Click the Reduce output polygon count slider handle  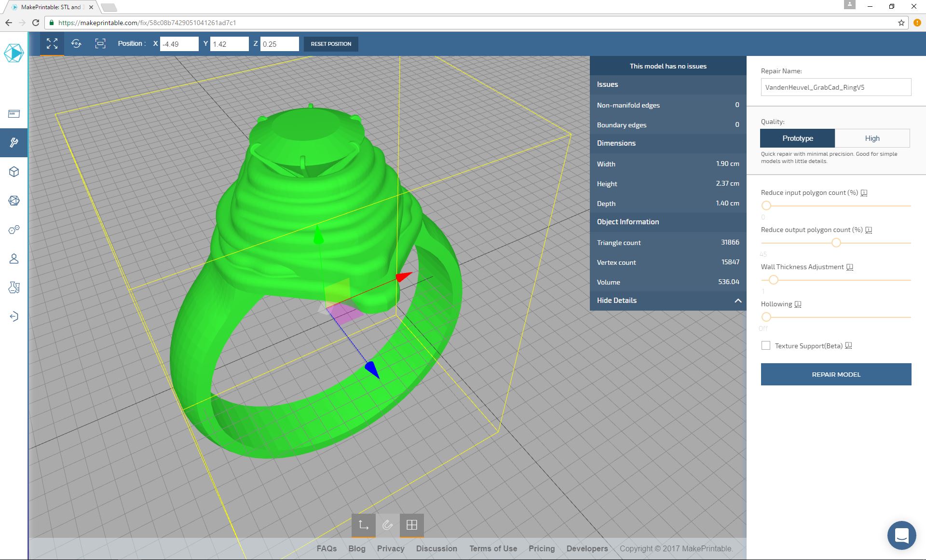tap(836, 243)
